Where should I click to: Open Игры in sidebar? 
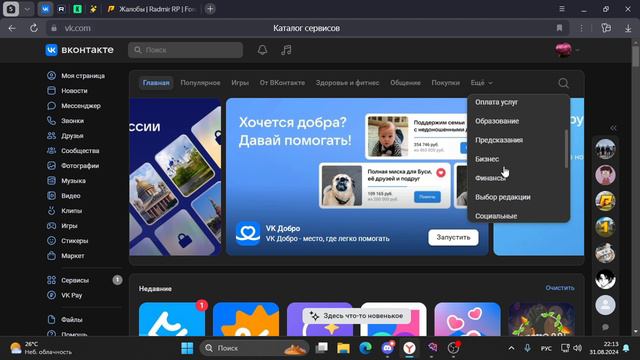62,226
